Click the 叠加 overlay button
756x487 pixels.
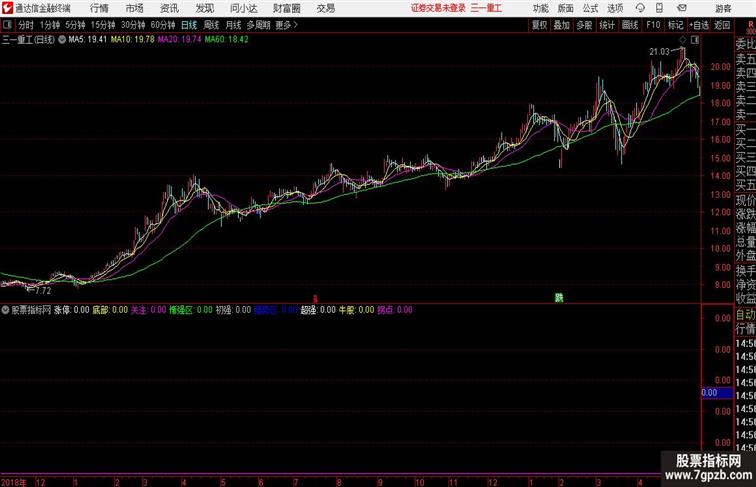[x=562, y=25]
